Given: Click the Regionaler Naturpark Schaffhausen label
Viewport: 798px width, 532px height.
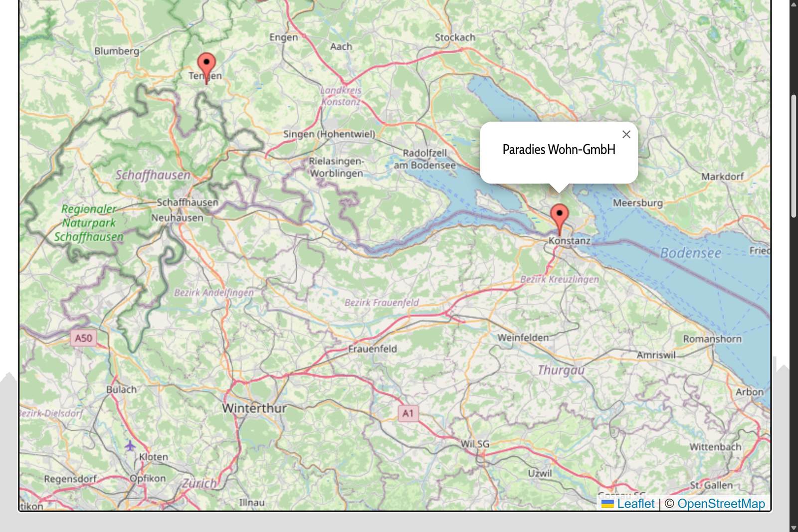Looking at the screenshot, I should tap(89, 223).
